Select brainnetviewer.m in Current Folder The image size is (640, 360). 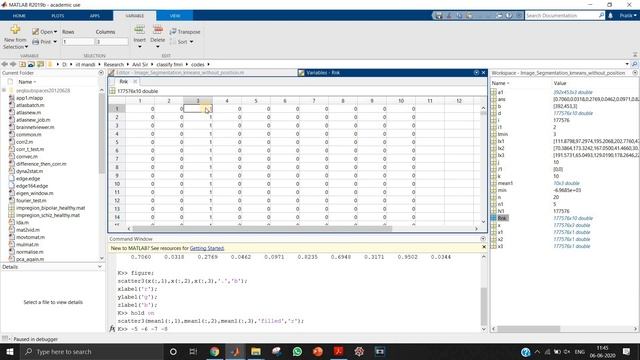(35, 127)
